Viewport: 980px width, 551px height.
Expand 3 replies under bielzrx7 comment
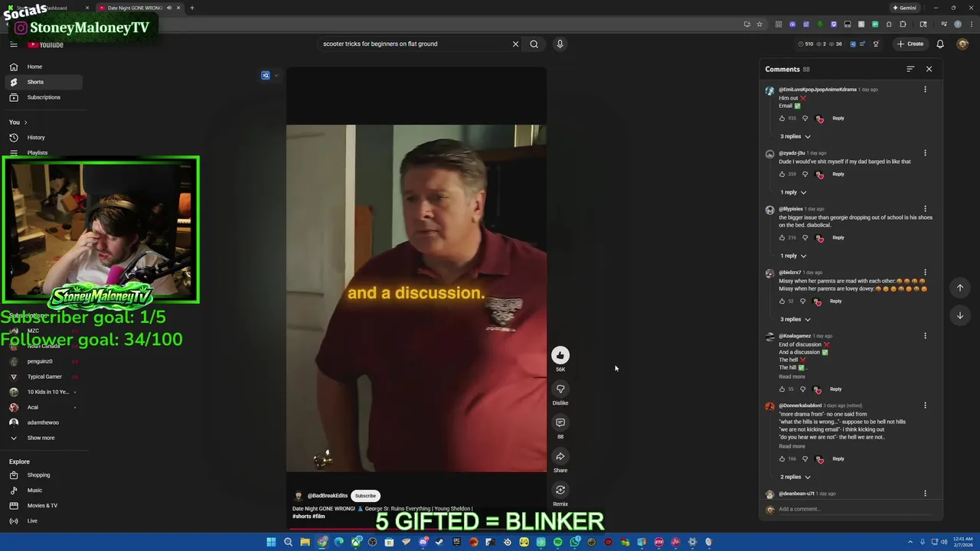pos(795,319)
